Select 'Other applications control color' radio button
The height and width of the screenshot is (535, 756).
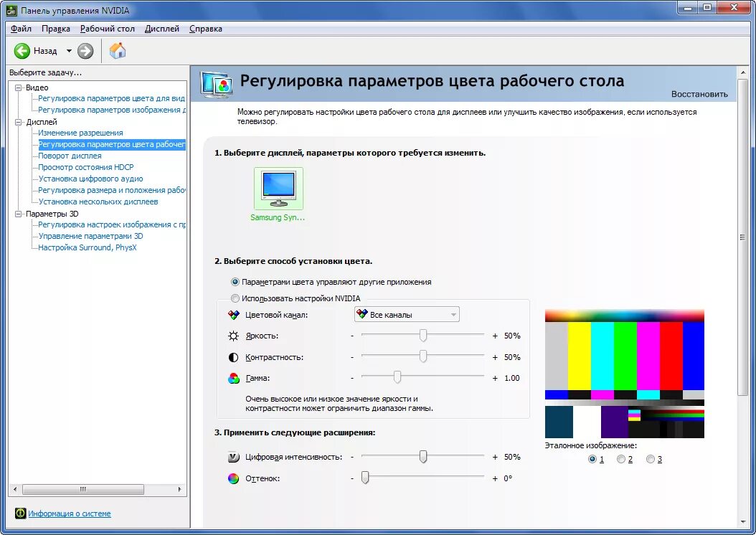pos(235,281)
